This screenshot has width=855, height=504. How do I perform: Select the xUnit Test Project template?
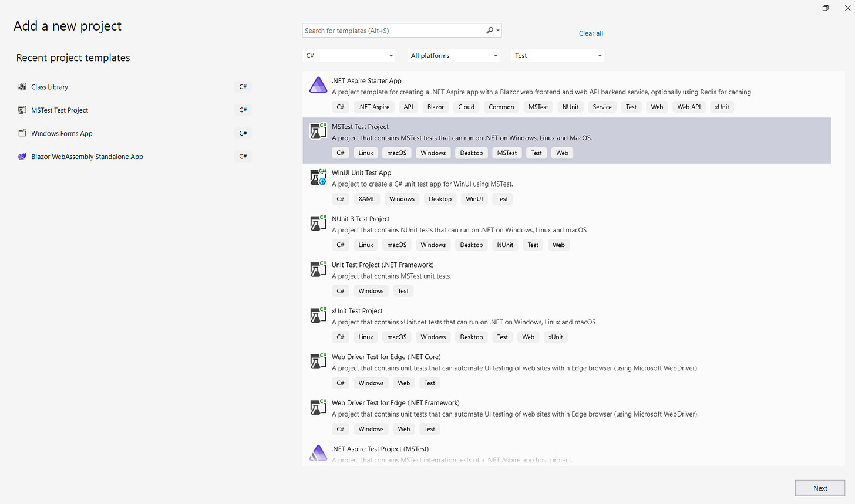(x=567, y=324)
